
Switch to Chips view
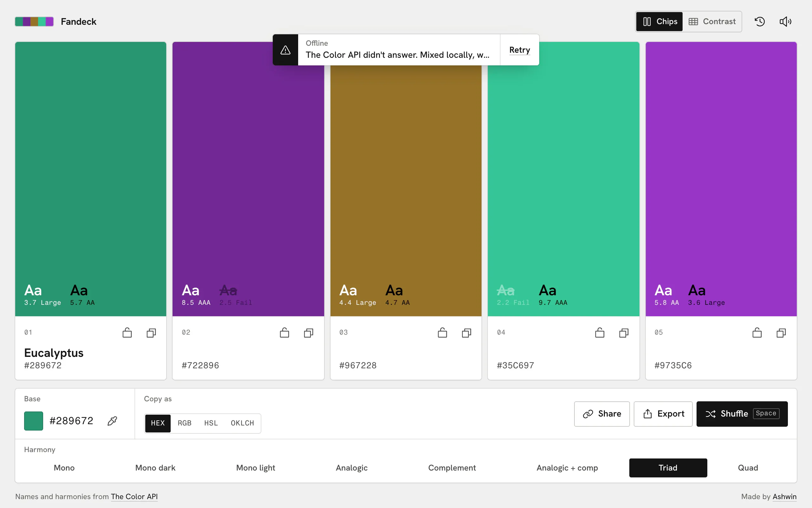tap(659, 22)
